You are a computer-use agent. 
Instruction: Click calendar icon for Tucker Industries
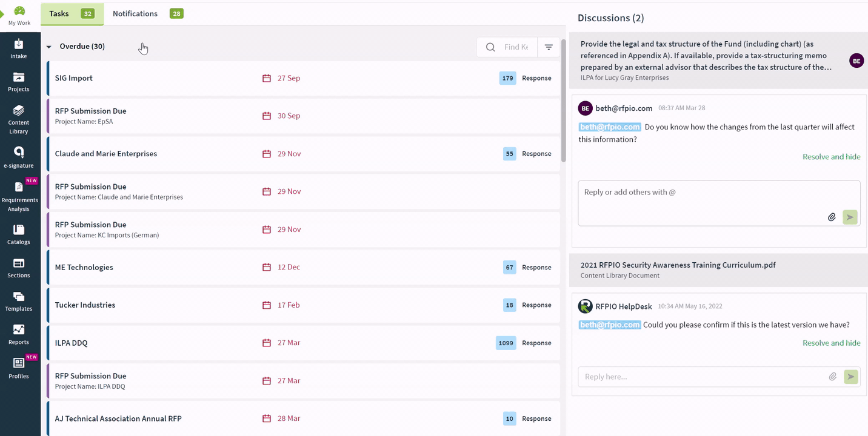[267, 305]
